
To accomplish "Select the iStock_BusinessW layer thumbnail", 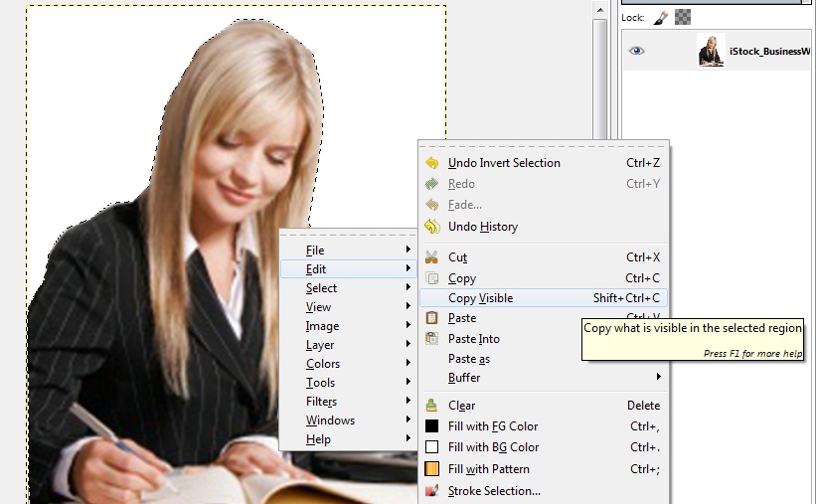I will 711,51.
